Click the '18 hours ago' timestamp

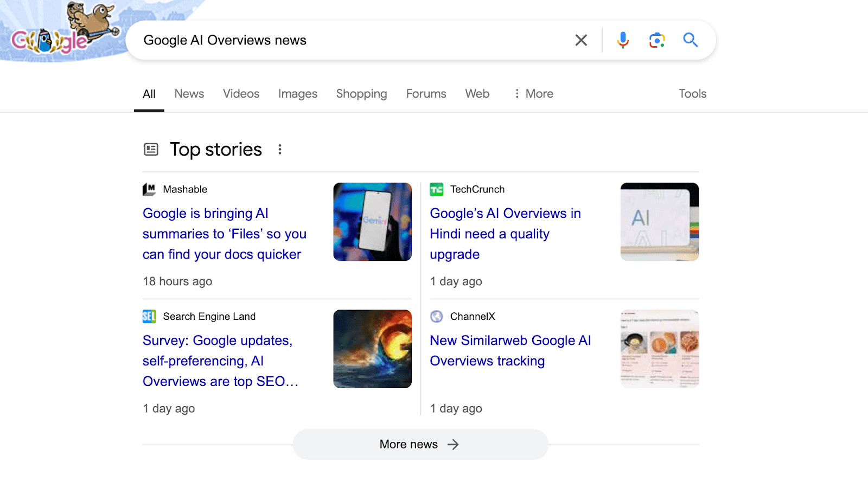(177, 281)
